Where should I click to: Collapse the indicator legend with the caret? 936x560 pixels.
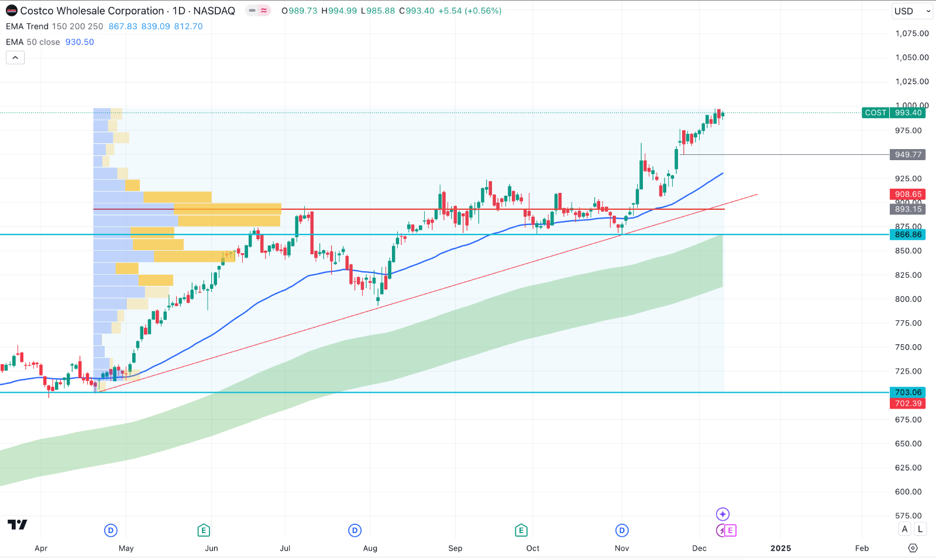(15, 57)
